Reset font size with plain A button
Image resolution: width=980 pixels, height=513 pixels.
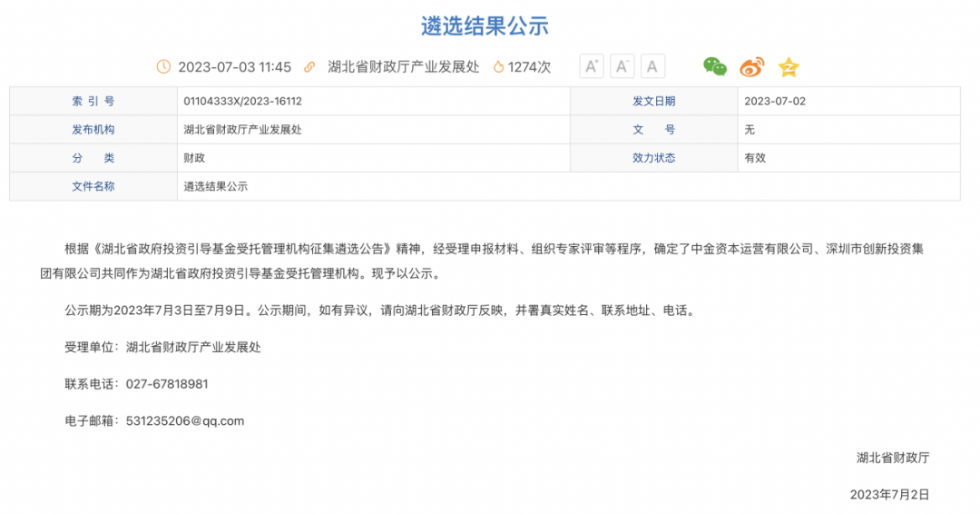652,66
